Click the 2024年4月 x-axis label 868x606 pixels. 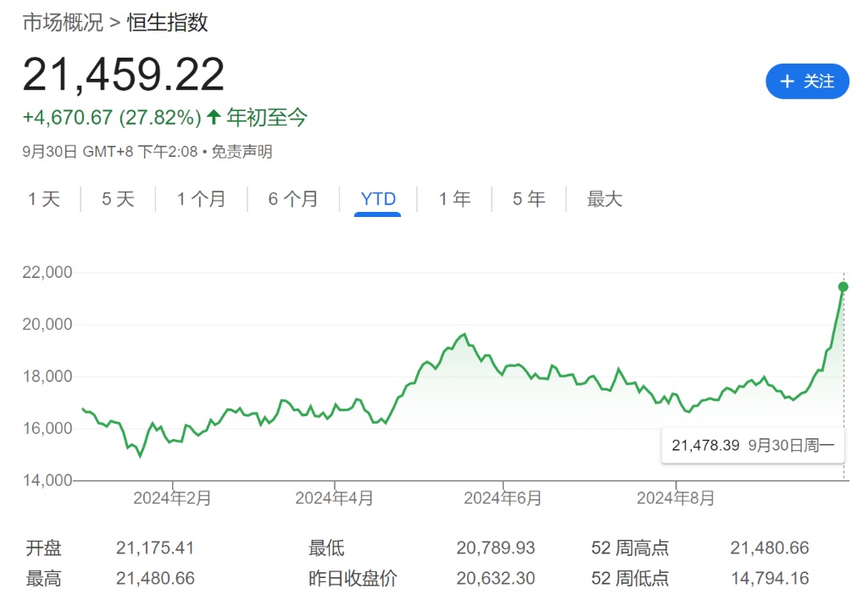334,498
